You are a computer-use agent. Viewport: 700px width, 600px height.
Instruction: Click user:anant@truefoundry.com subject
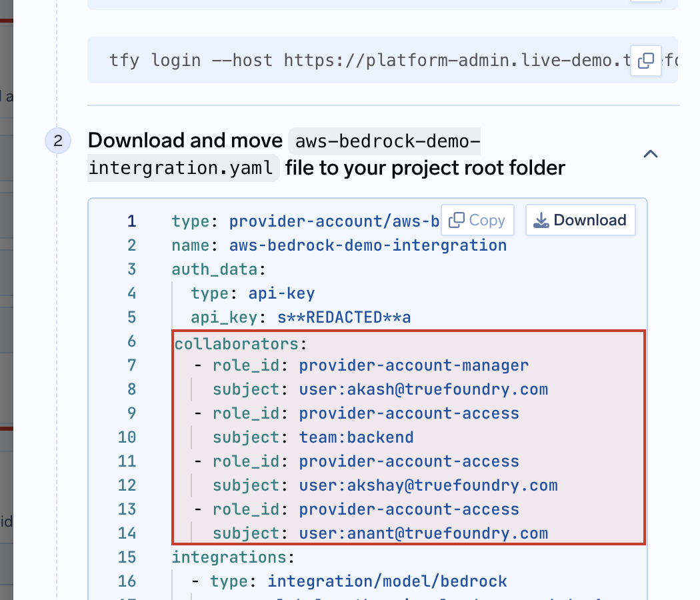(423, 533)
